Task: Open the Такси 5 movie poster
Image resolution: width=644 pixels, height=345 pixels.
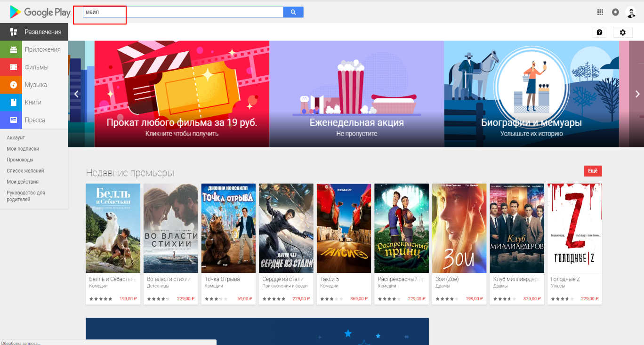Action: (344, 228)
